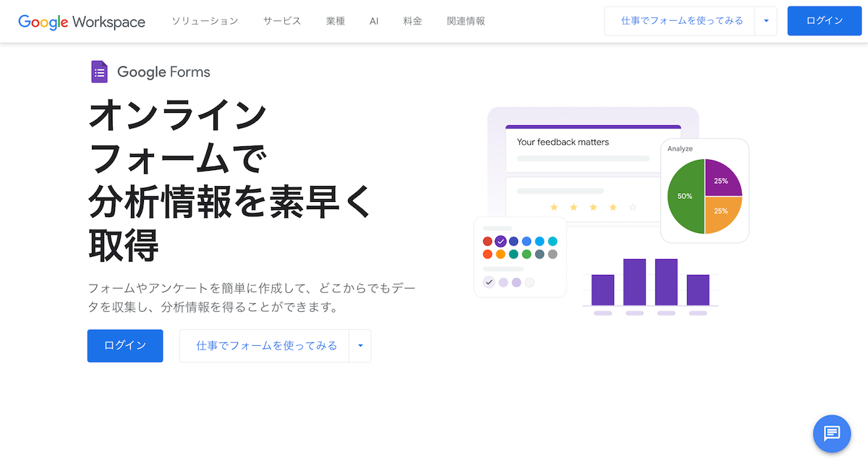The width and height of the screenshot is (868, 469).
Task: Expand the hero button dropdown arrow
Action: click(360, 346)
